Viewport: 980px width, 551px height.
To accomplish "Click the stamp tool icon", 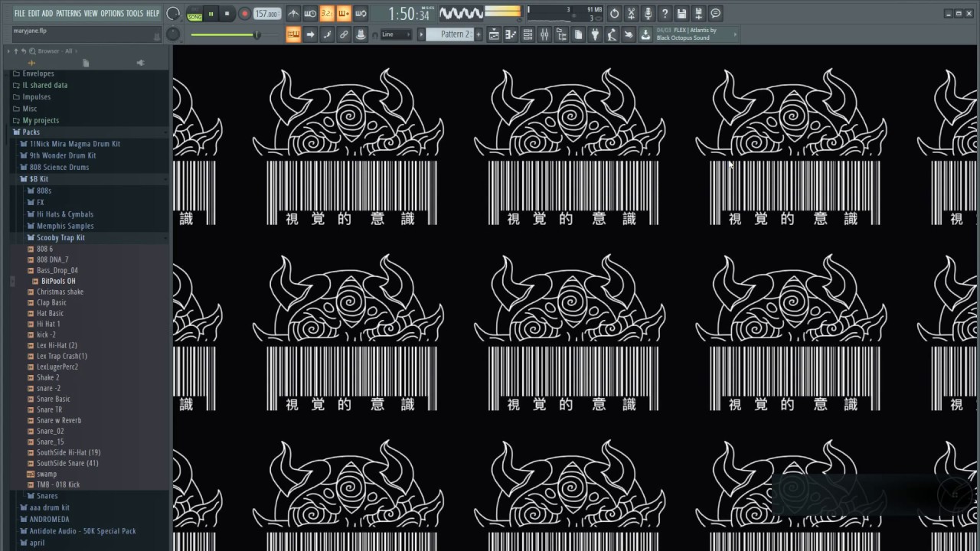I will point(361,34).
